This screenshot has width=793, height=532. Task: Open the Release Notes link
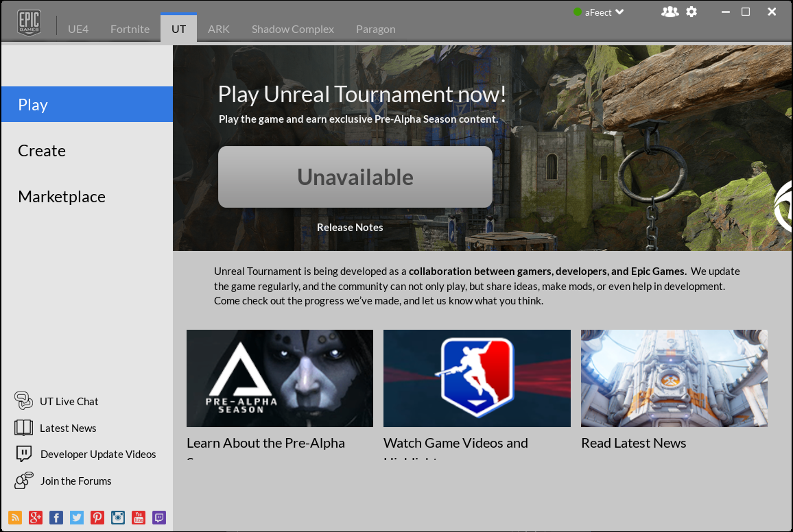click(x=350, y=228)
